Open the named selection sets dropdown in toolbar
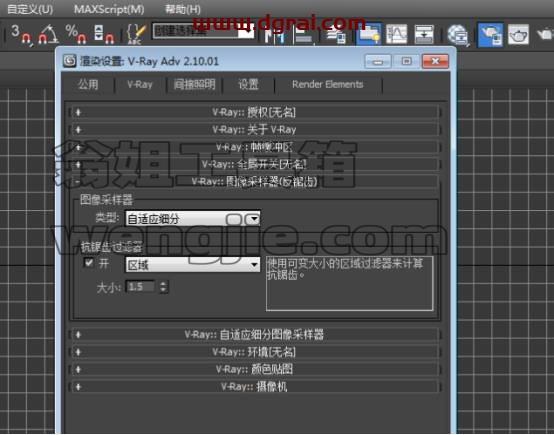 click(x=203, y=31)
